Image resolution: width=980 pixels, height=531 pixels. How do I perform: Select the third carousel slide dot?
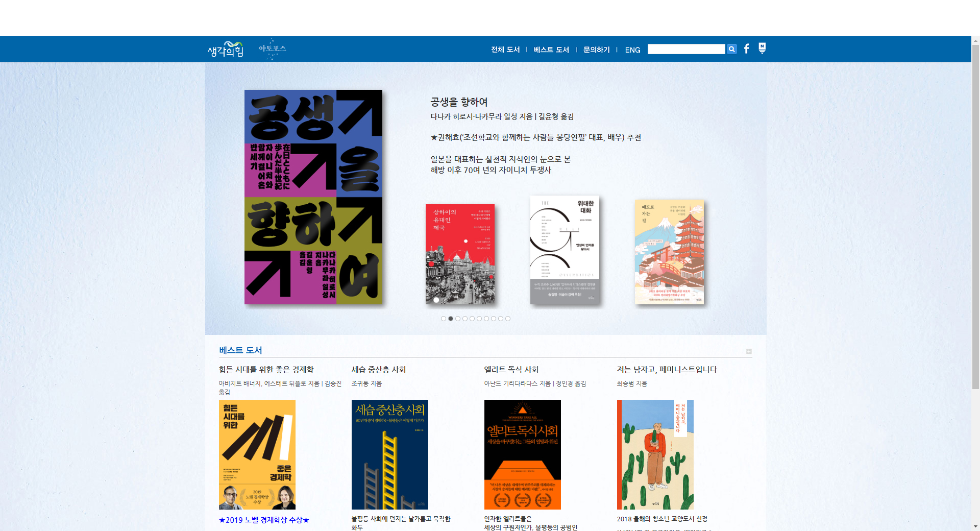[x=458, y=319]
